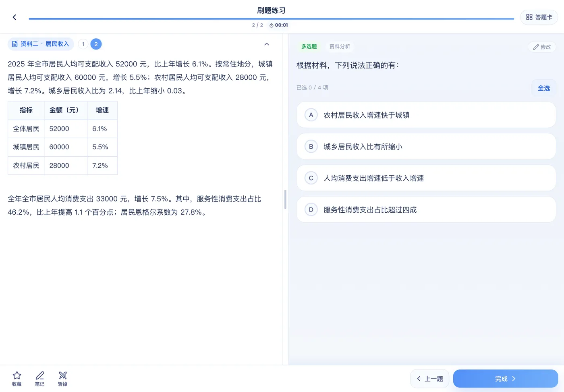
Task: Click the 00:01 timer
Action: click(279, 25)
